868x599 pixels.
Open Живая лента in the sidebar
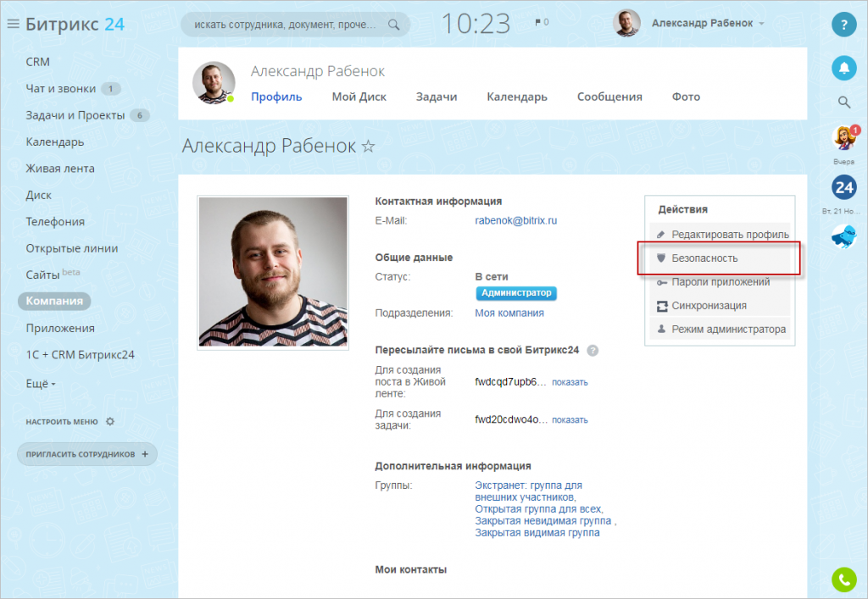[60, 168]
